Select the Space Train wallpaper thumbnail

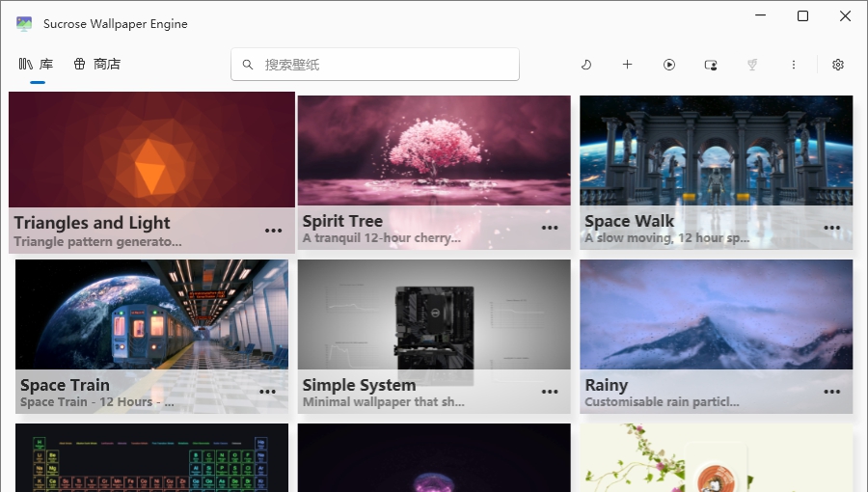coord(151,314)
